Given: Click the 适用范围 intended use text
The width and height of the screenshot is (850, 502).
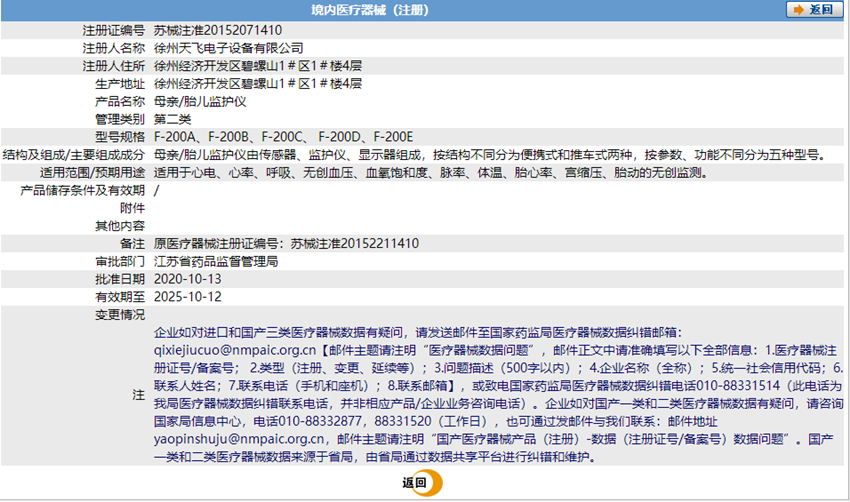Looking at the screenshot, I should coord(432,173).
